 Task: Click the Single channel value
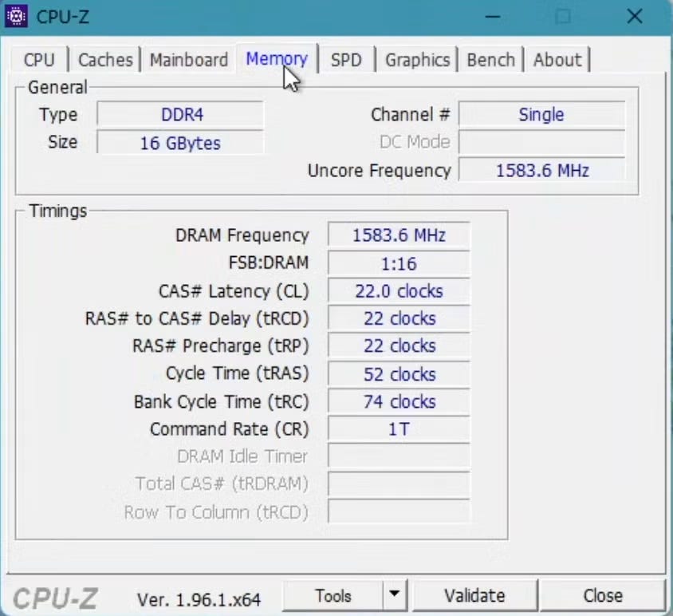click(541, 115)
